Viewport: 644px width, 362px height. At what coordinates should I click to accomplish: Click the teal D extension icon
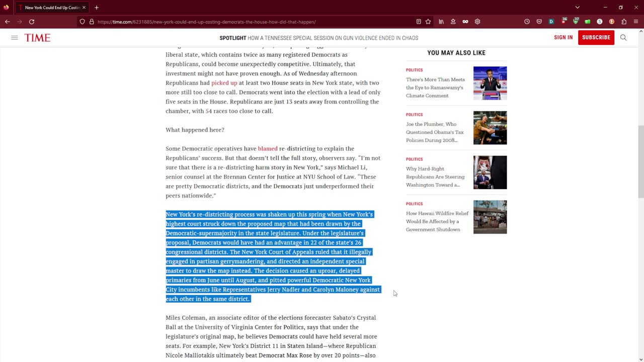[x=551, y=22]
